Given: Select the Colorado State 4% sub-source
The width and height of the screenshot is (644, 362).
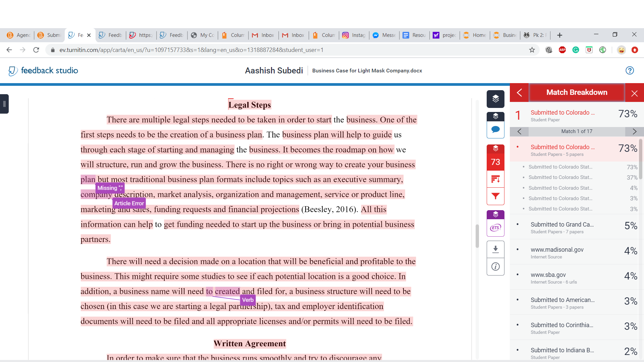Looking at the screenshot, I should coord(574,188).
